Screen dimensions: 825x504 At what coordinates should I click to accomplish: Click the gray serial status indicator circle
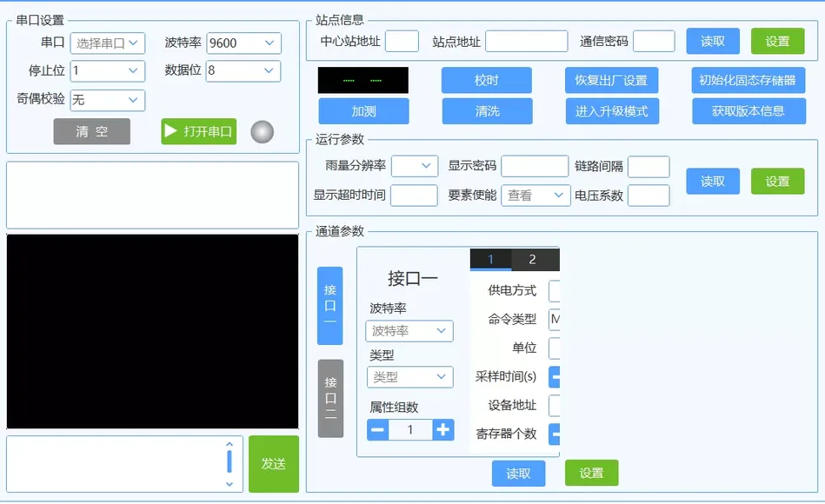coord(262,131)
